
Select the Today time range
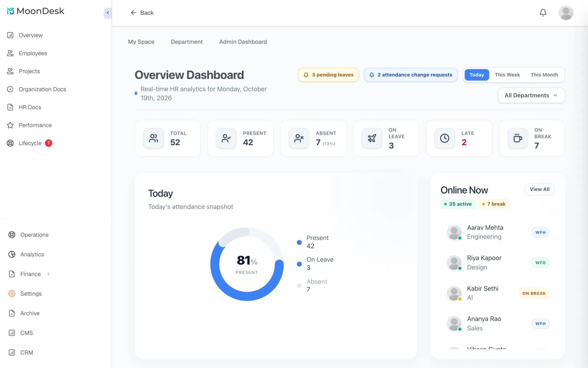click(x=477, y=75)
